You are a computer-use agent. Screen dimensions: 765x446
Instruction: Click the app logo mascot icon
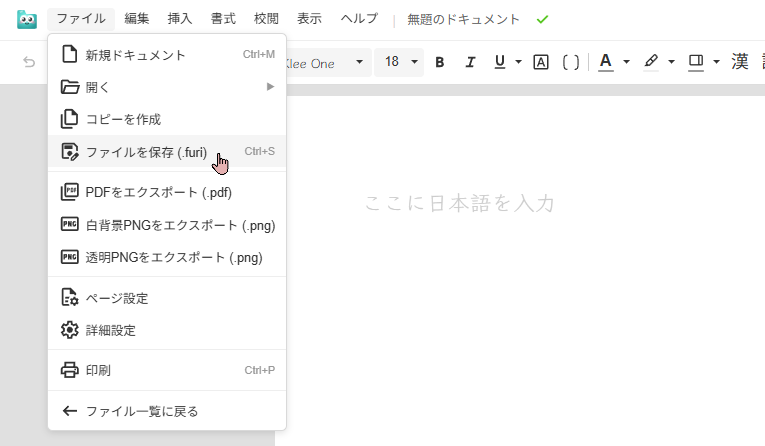pos(27,20)
